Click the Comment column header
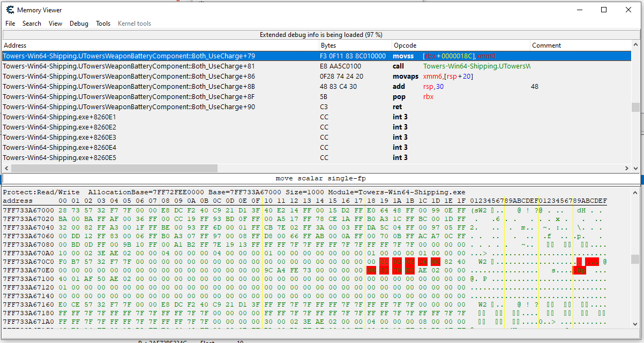This screenshot has width=644, height=343. tap(581, 45)
